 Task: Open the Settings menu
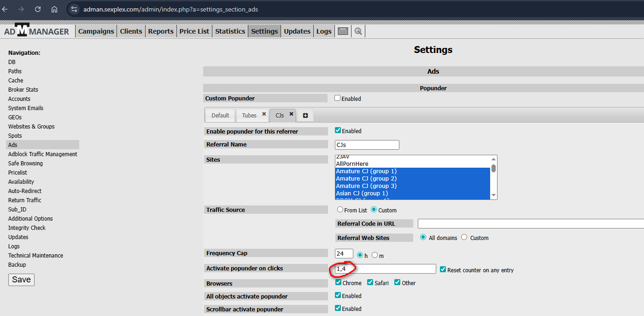click(x=264, y=31)
